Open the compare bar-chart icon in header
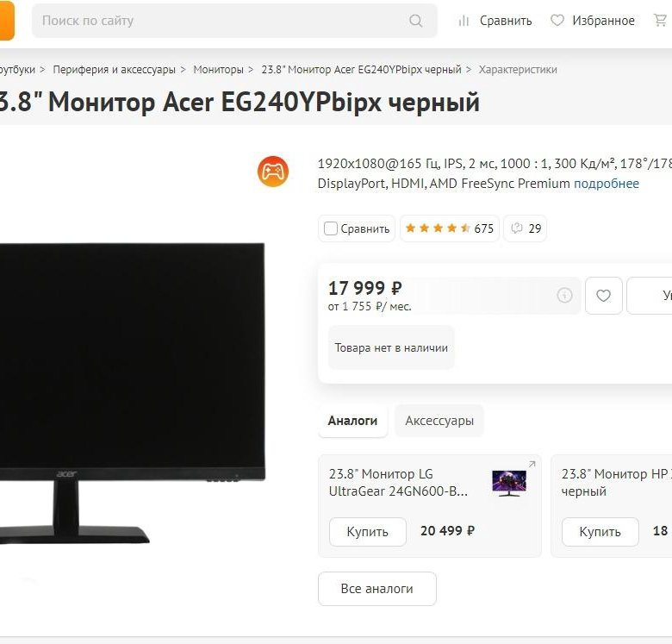The width and height of the screenshot is (672, 644). [x=464, y=21]
